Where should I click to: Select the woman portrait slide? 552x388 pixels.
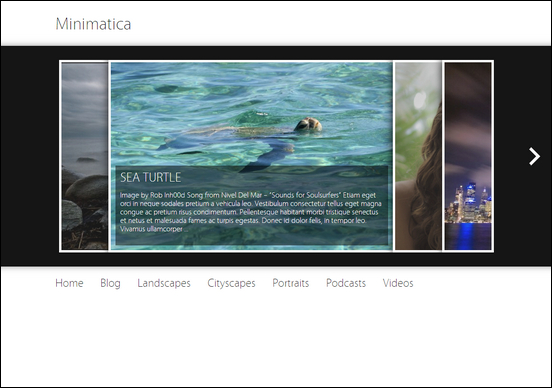(x=418, y=156)
